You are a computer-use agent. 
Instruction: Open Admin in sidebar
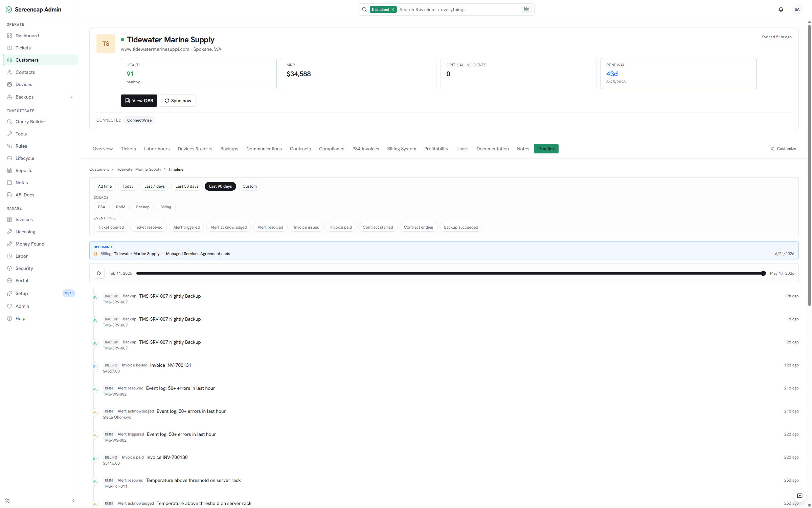(40, 306)
